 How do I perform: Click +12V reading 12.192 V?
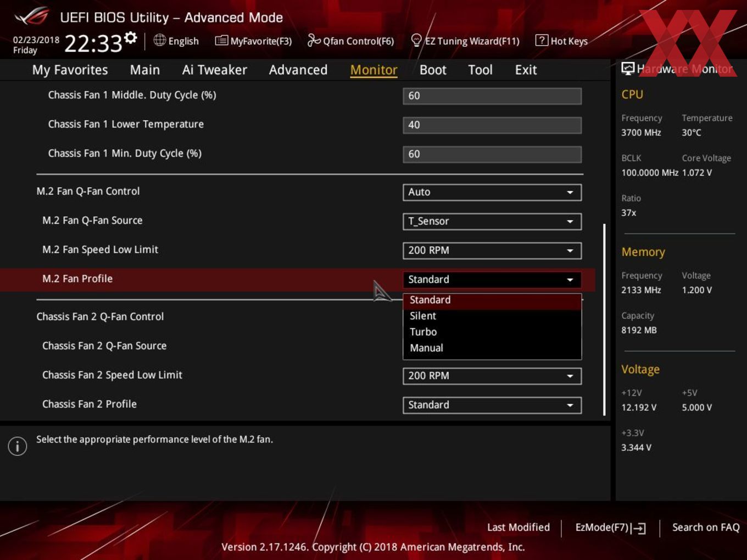tap(639, 408)
